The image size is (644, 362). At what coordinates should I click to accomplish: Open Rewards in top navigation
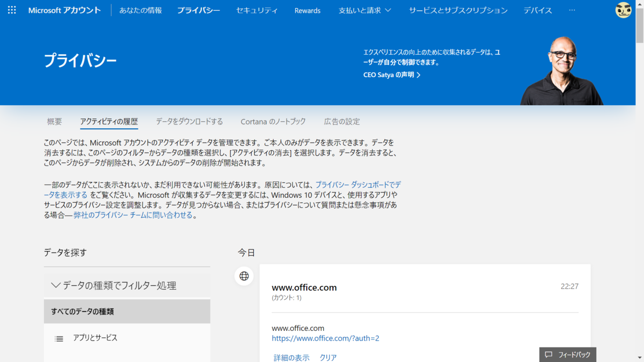(x=308, y=10)
